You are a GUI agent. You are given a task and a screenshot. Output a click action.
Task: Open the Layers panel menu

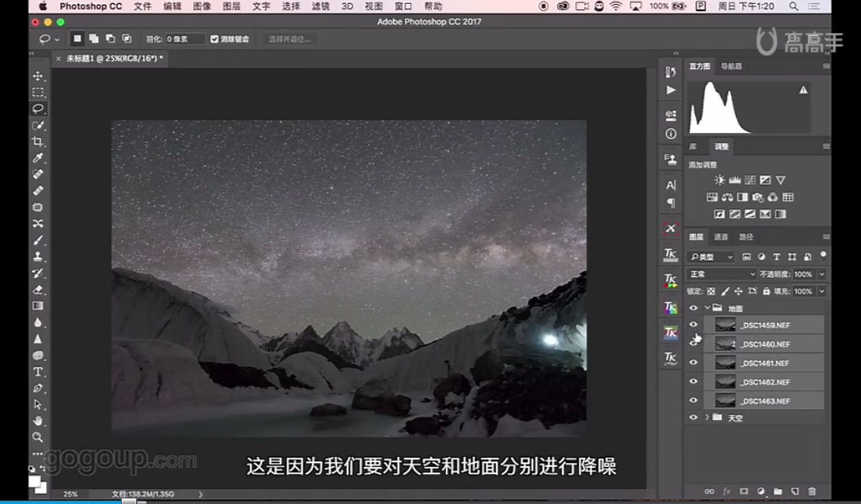[826, 237]
